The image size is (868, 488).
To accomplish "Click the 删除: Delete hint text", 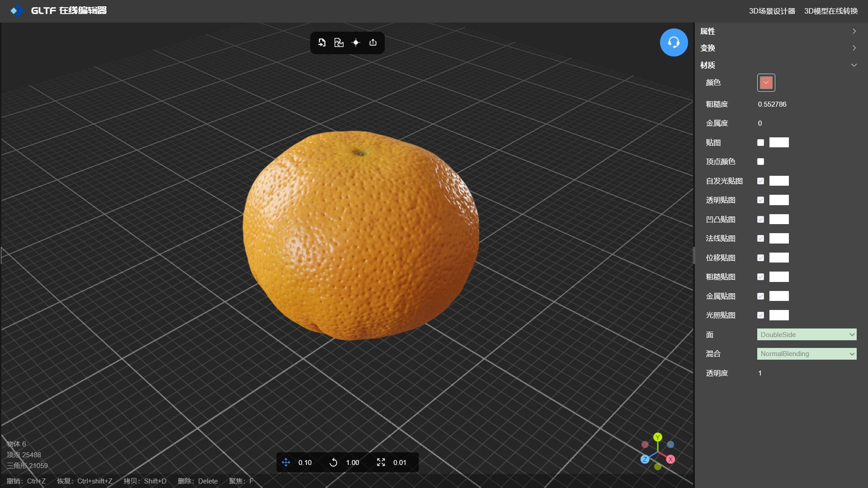I will (x=198, y=481).
